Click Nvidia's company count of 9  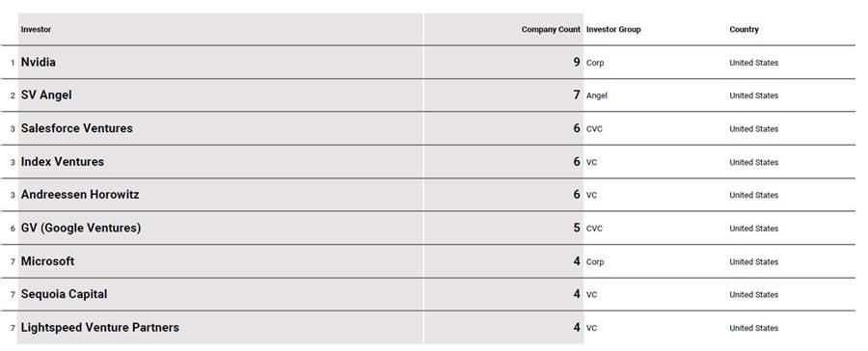[577, 62]
